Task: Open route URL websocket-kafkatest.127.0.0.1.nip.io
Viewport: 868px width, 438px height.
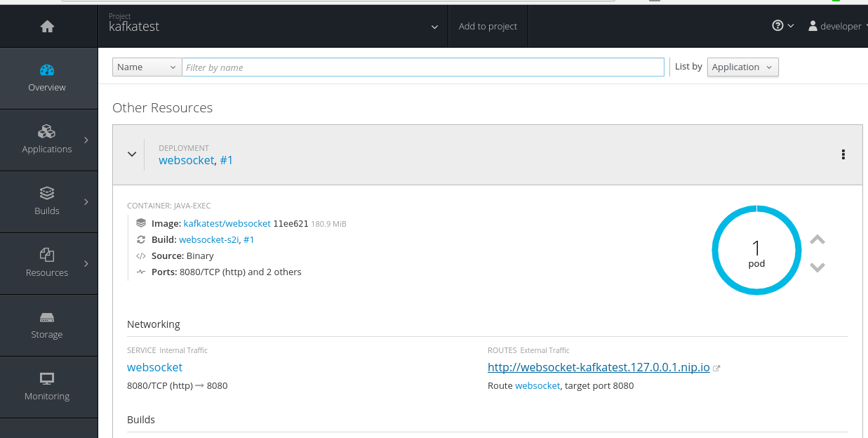Action: pyautogui.click(x=599, y=367)
